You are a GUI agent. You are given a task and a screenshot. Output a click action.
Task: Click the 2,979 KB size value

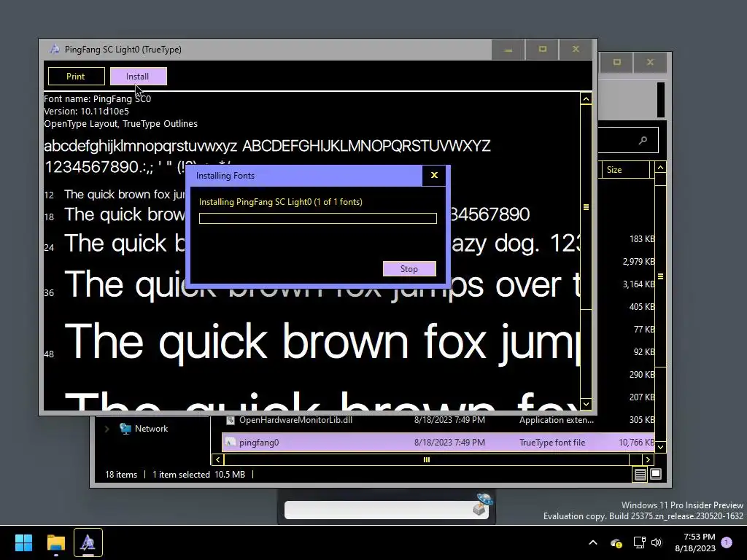tap(638, 262)
